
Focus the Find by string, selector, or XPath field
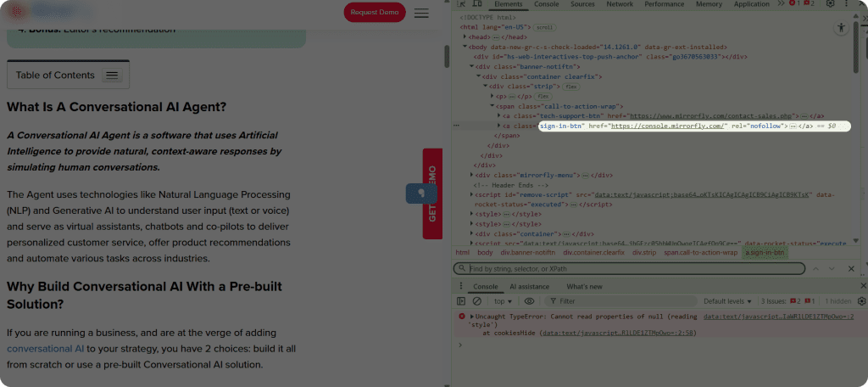click(629, 268)
